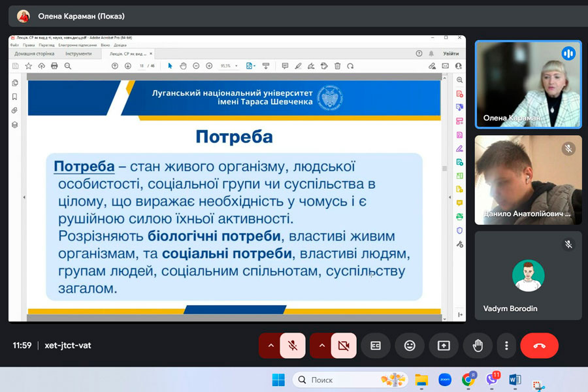Expand video settings chevron beside camera

pos(321,346)
